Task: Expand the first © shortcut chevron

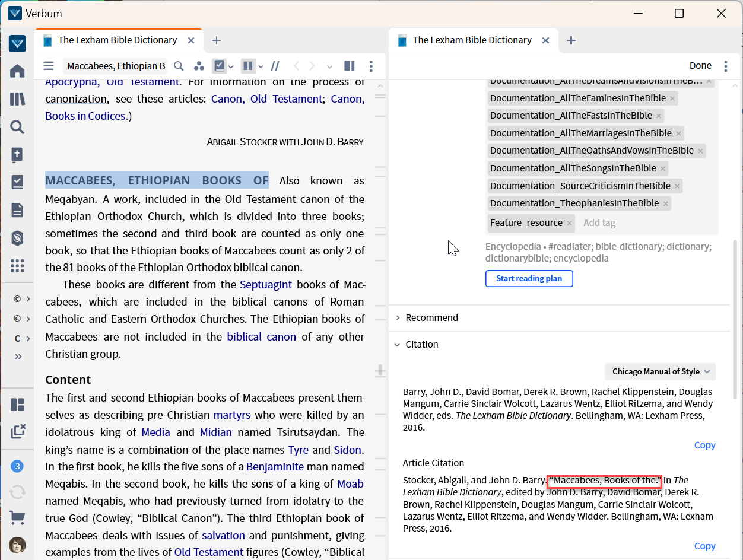Action: pyautogui.click(x=28, y=298)
